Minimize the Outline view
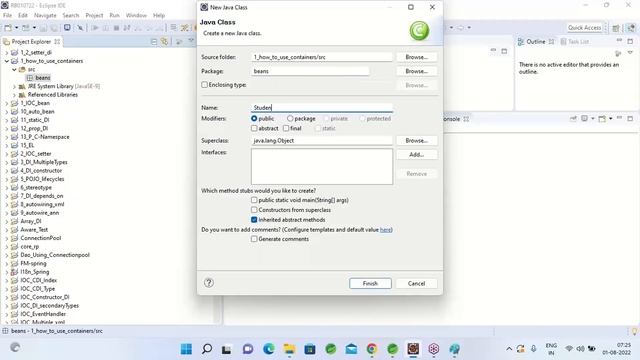The height and width of the screenshot is (360, 640). (619, 41)
